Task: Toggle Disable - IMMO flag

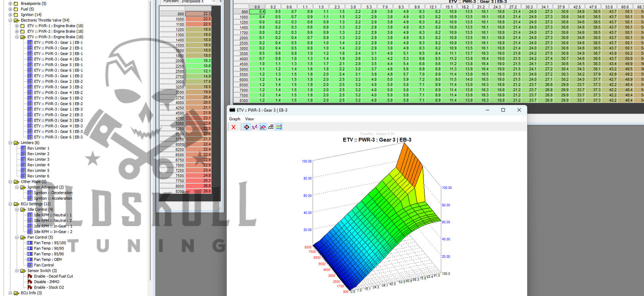Action: [x=46, y=282]
